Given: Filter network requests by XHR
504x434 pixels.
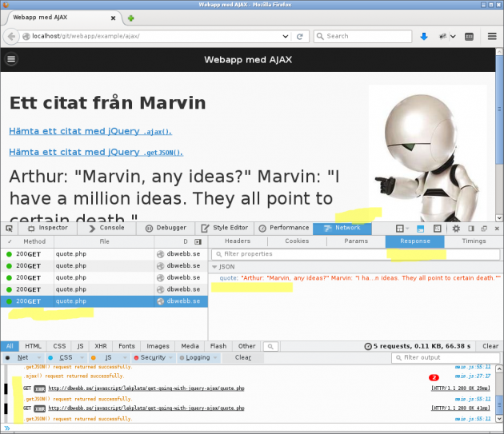Looking at the screenshot, I should [x=101, y=346].
